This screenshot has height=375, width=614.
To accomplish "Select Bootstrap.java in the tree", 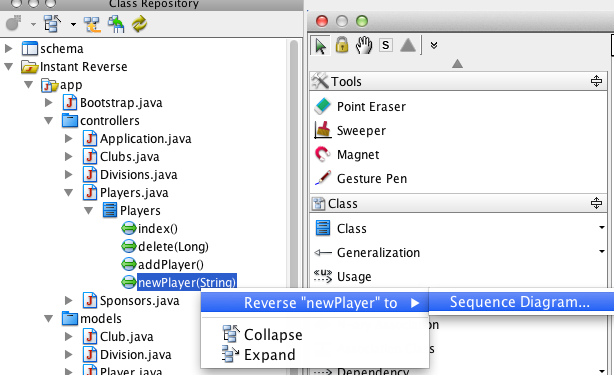I will (x=112, y=103).
